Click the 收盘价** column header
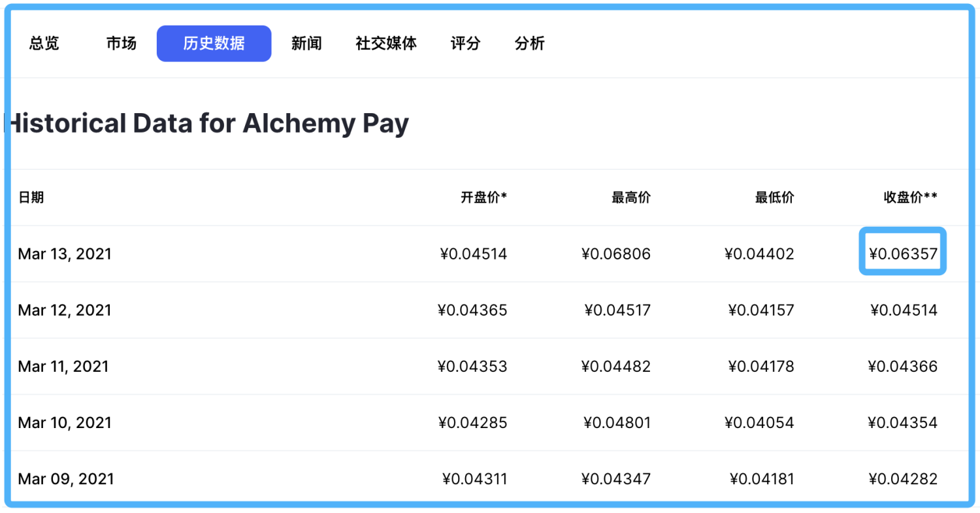This screenshot has height=513, width=980. click(x=911, y=198)
